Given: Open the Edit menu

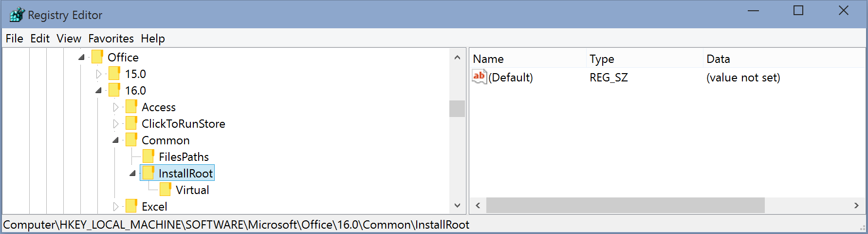Looking at the screenshot, I should [39, 39].
